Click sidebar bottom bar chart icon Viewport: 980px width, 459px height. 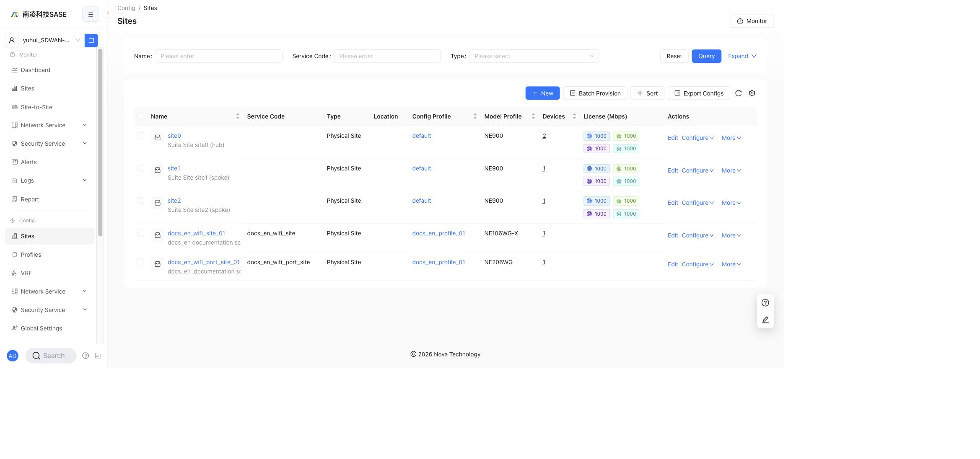(x=98, y=356)
